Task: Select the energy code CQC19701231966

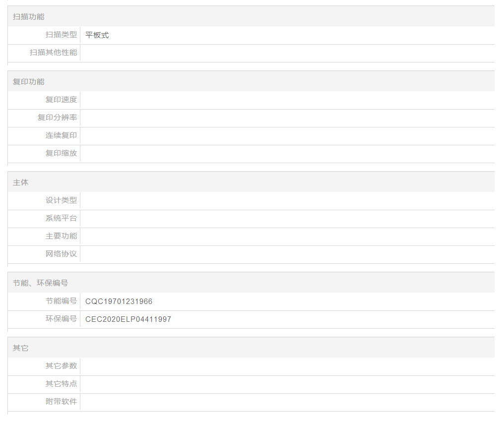Action: [x=119, y=301]
